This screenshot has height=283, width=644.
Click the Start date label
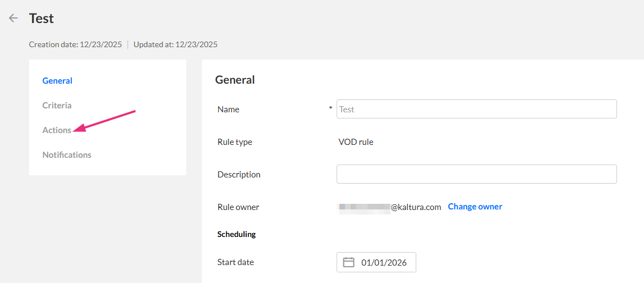[235, 262]
